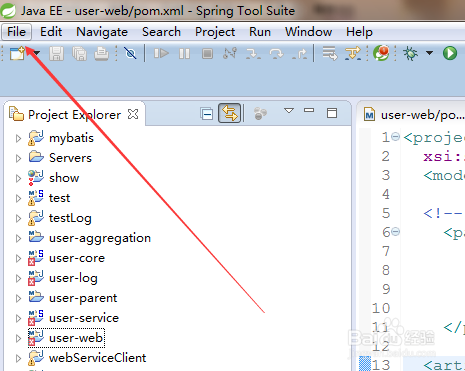Select the user-parent project
The image size is (465, 371).
click(83, 298)
